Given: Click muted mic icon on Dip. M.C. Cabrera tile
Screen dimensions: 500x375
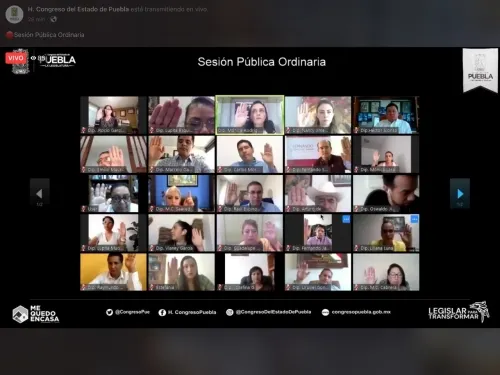Looking at the screenshot, I should point(357,287).
